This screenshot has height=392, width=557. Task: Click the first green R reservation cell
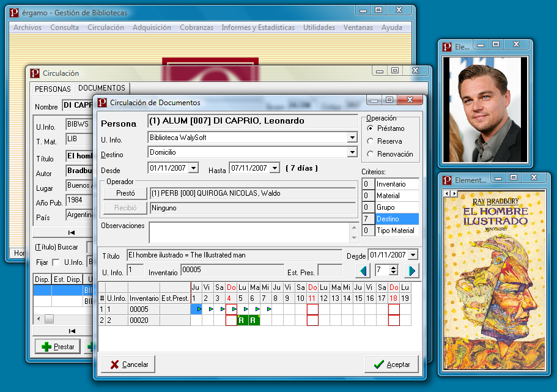pyautogui.click(x=242, y=320)
